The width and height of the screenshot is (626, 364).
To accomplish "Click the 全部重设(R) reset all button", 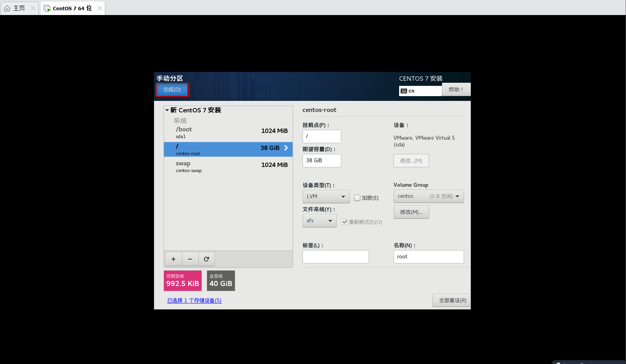I will (x=452, y=300).
